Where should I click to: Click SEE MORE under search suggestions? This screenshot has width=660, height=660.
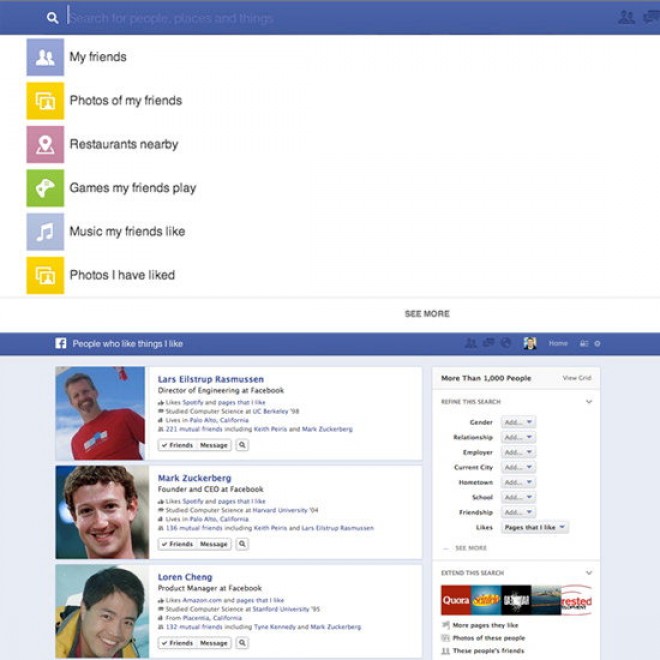point(427,314)
